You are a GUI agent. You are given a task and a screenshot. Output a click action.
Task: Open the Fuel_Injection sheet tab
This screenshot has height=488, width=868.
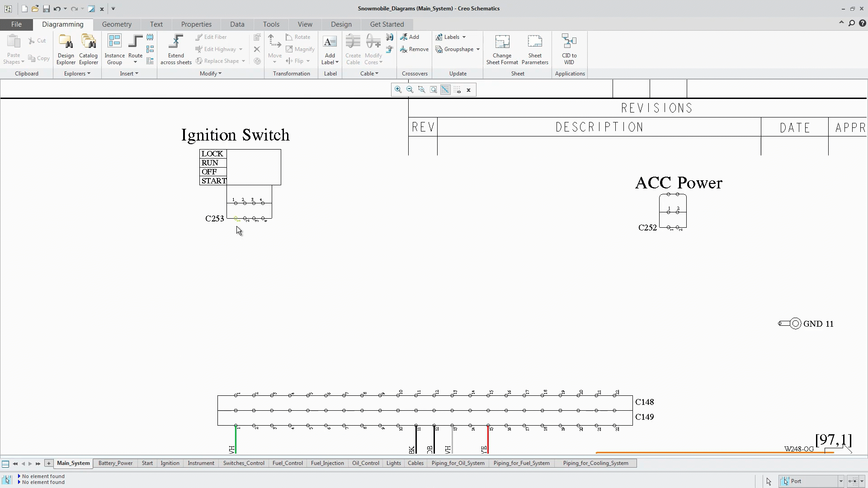tap(327, 463)
